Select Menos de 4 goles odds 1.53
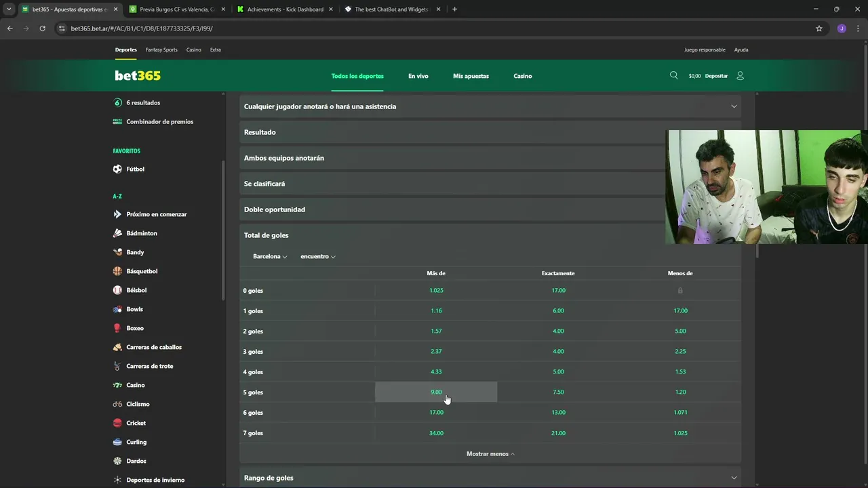868x488 pixels. coord(680,371)
